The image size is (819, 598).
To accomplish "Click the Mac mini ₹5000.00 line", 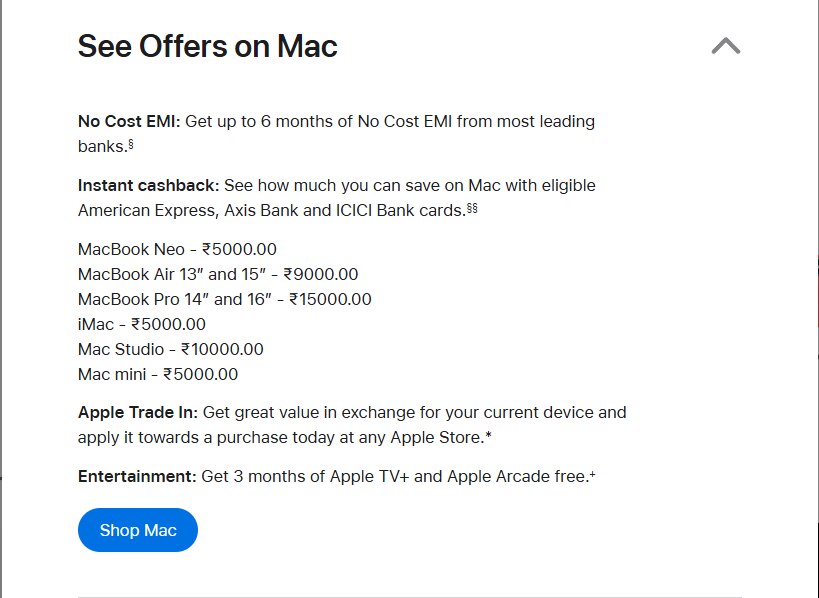I will (158, 374).
